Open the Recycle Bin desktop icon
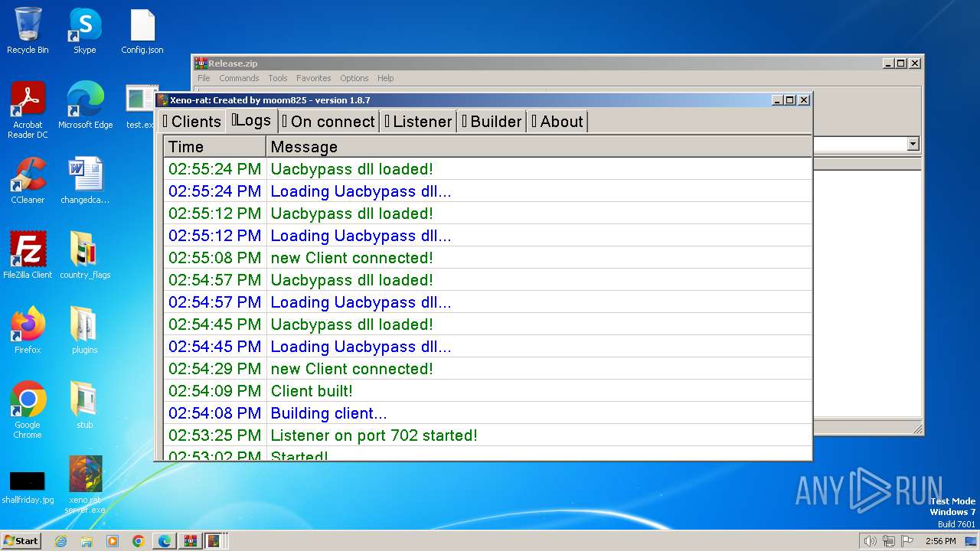Screen dimensions: 980x551 click(28, 31)
